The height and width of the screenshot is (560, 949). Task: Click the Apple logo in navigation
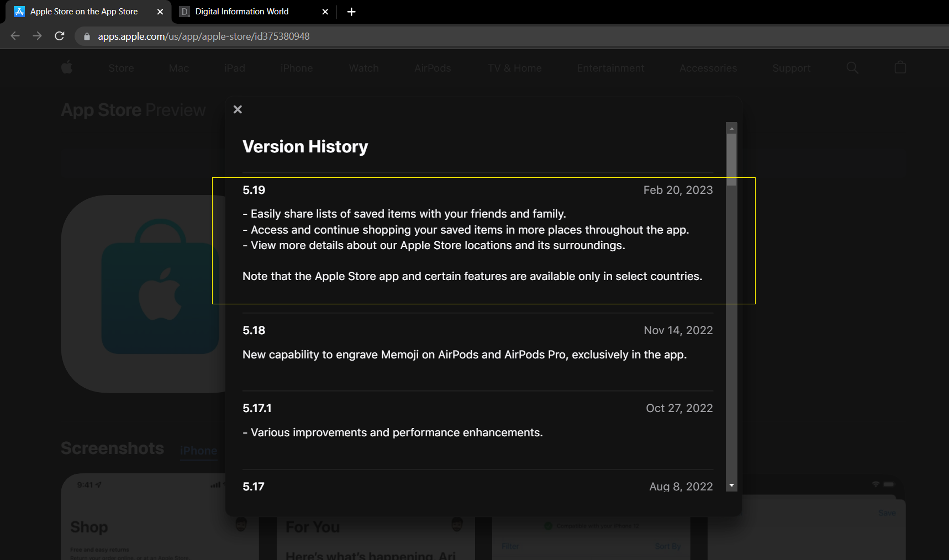(67, 68)
